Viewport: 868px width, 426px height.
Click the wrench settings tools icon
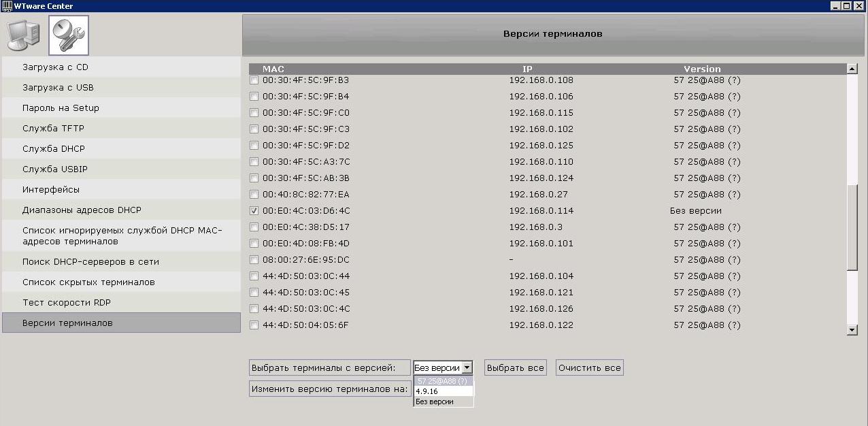(69, 35)
